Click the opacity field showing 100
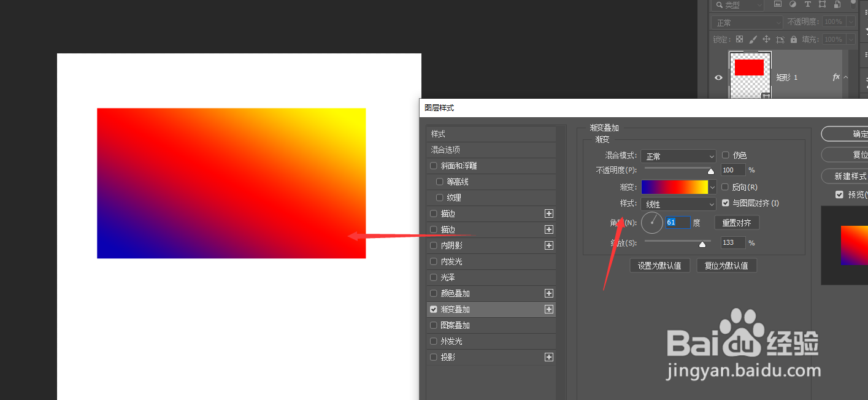Image resolution: width=868 pixels, height=400 pixels. coord(733,170)
